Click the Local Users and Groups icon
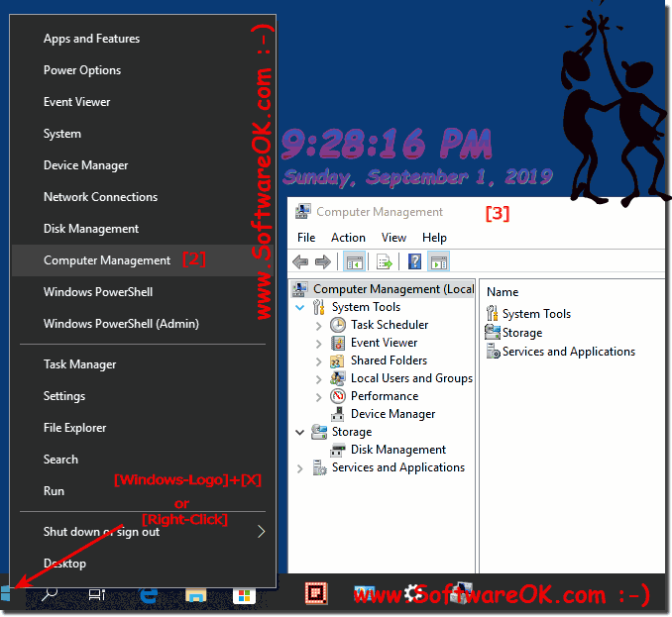The image size is (672, 617). (338, 378)
